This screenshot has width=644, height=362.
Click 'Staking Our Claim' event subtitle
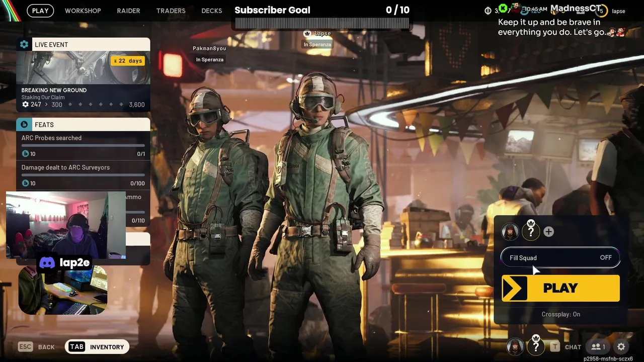pos(43,98)
